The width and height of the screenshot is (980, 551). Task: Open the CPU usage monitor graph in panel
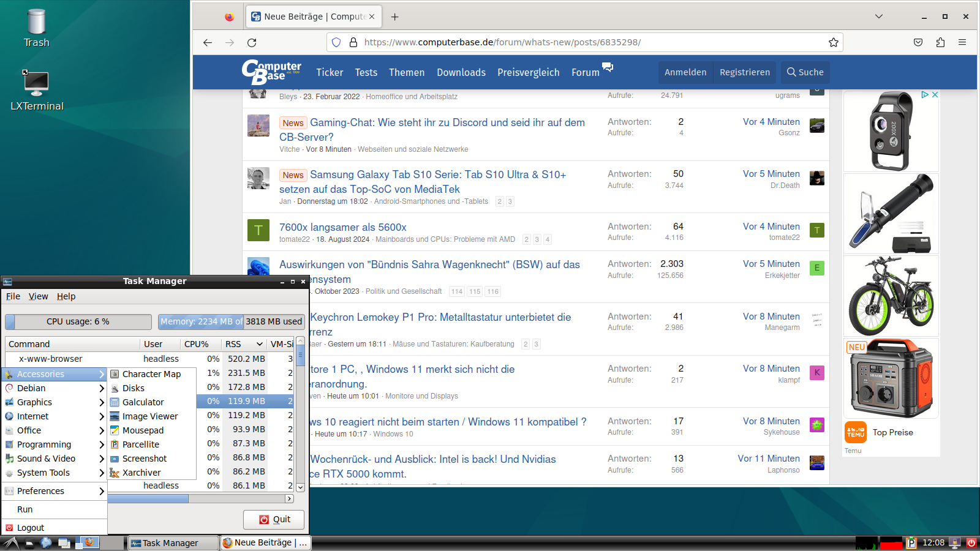[867, 543]
